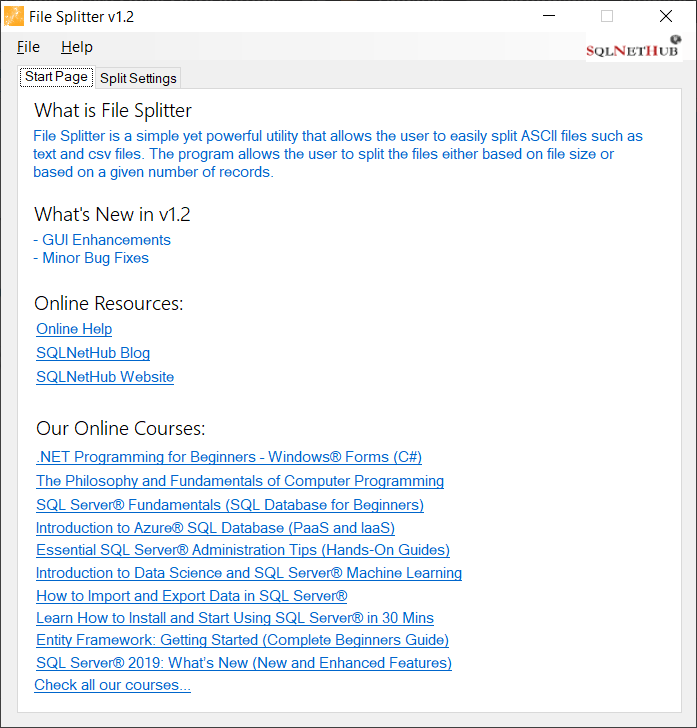
Task: Open Data Science and Machine Learning course link
Action: [249, 573]
